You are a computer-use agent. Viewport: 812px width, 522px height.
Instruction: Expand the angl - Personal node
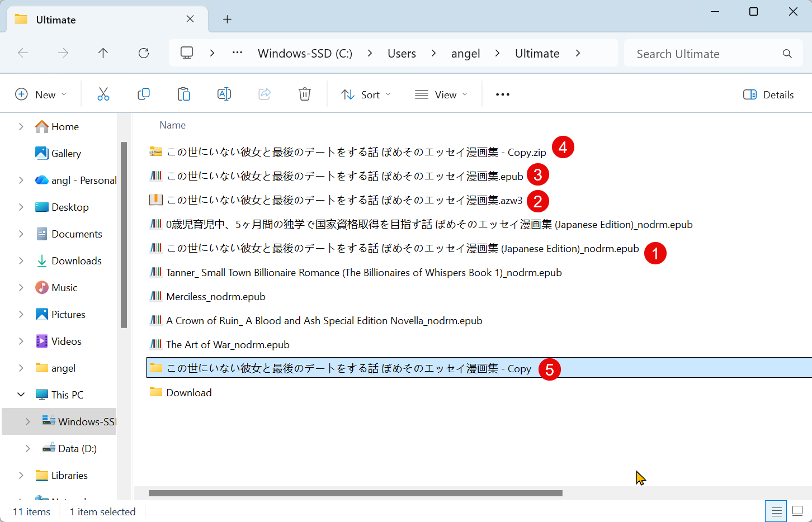point(21,180)
